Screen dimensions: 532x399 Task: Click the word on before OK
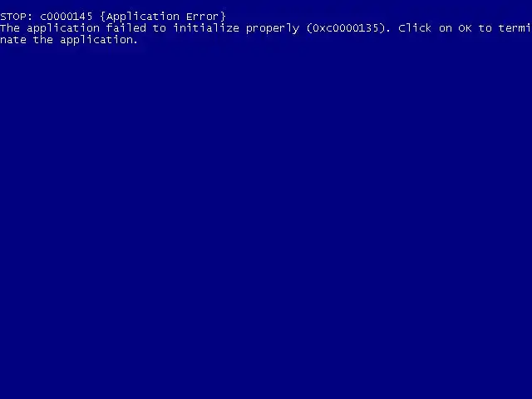(446, 29)
